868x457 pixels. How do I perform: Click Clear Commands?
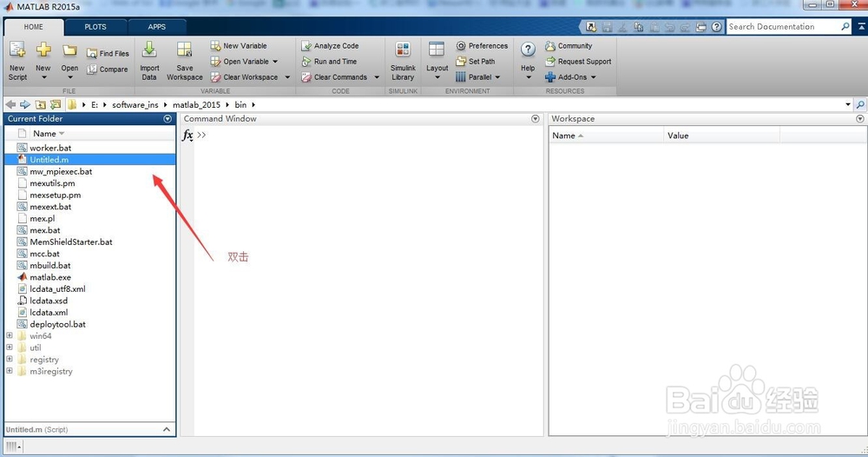click(x=334, y=77)
